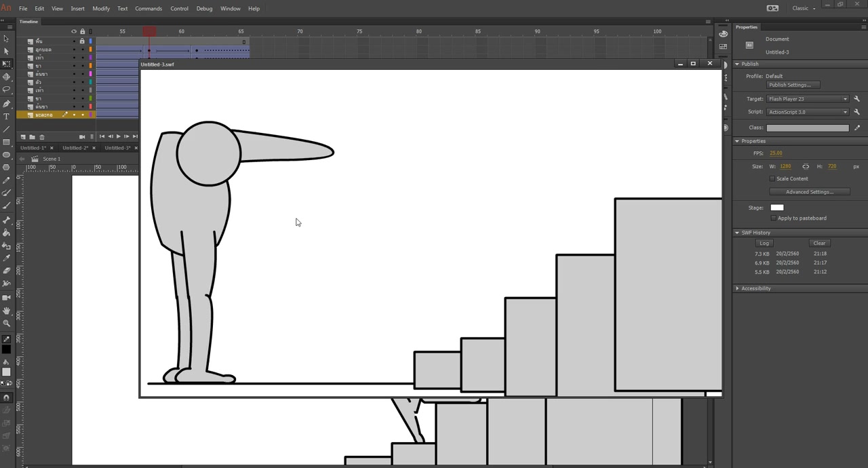Activate the Hand tool
Image resolution: width=868 pixels, height=468 pixels.
6,310
